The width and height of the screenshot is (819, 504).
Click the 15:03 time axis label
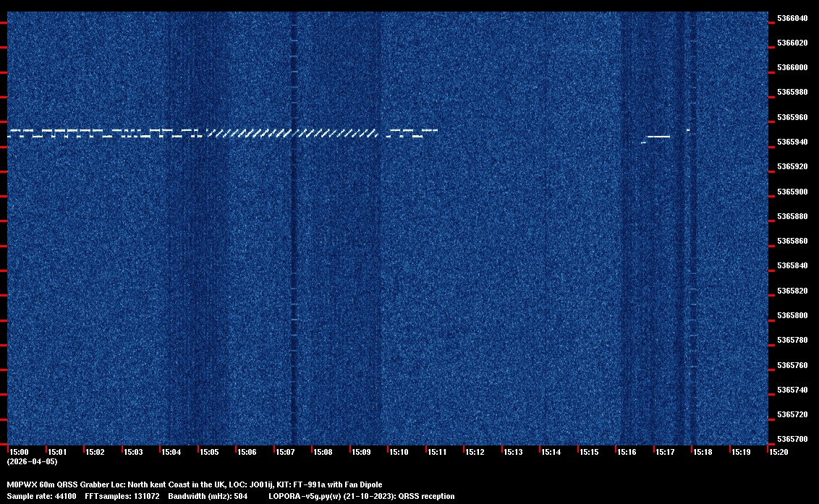[133, 452]
